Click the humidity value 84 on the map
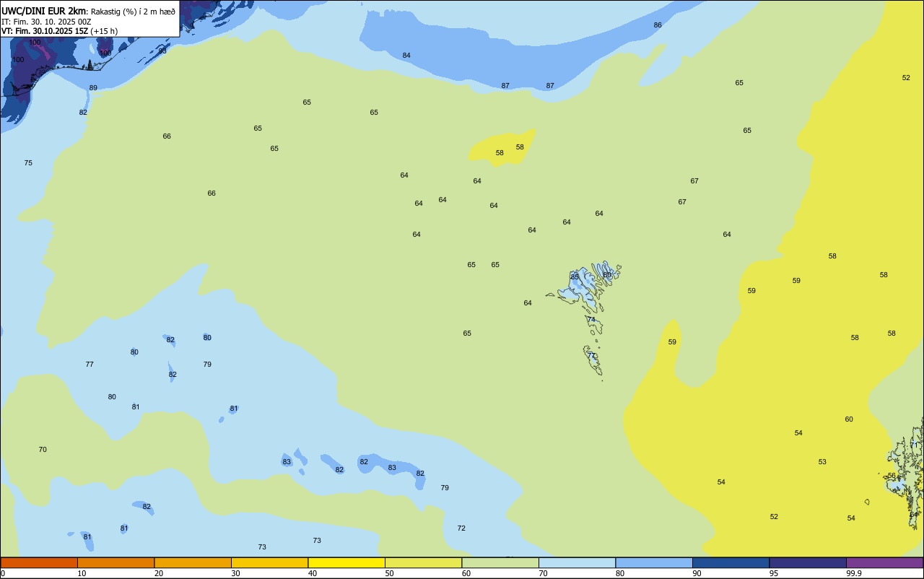 406,56
